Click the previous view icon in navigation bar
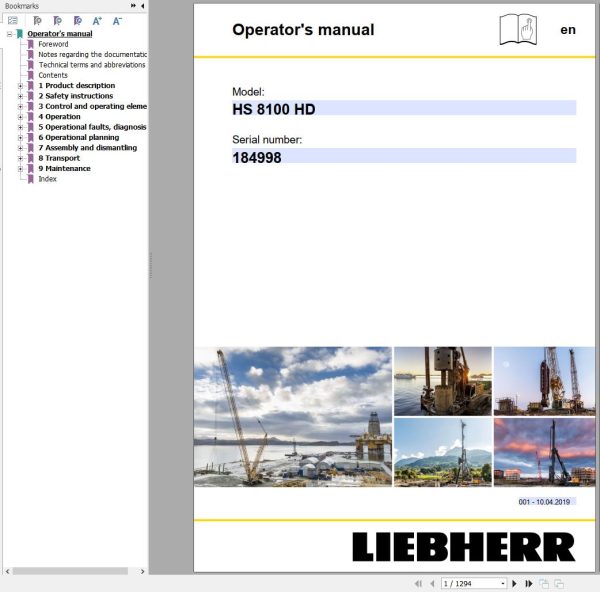 coord(543,584)
